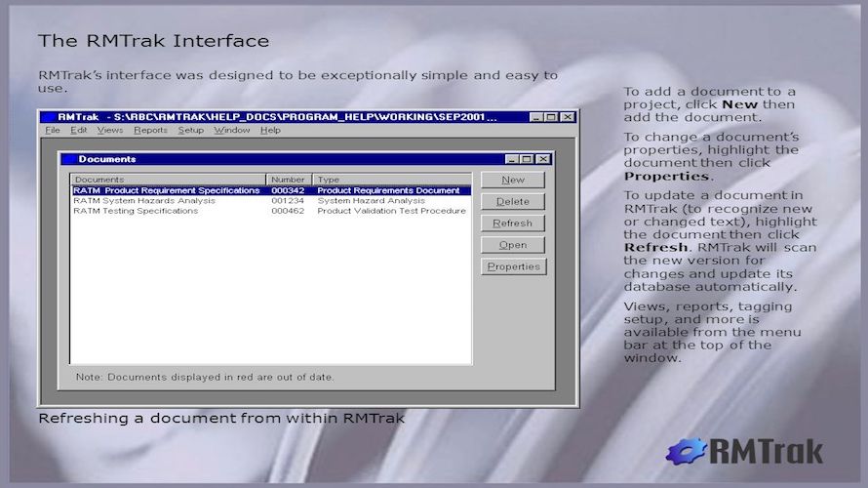Close the RMTrak main window
The image size is (868, 488).
[x=568, y=117]
